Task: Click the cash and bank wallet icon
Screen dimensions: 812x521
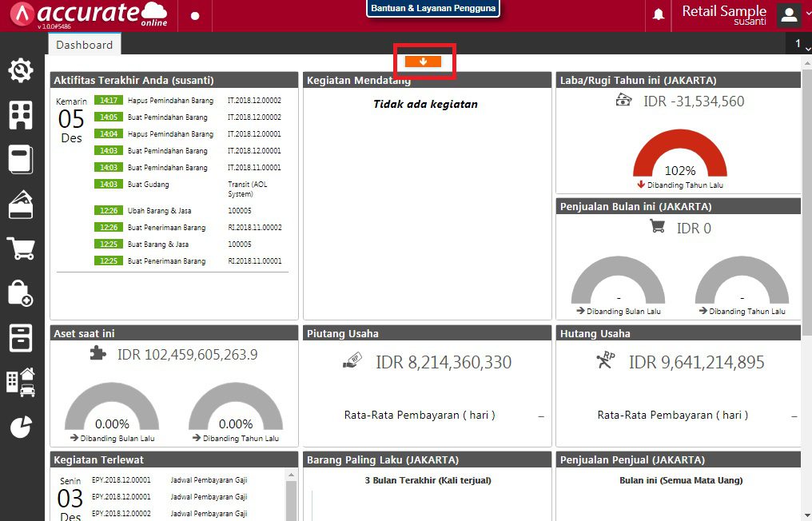Action: [22, 204]
